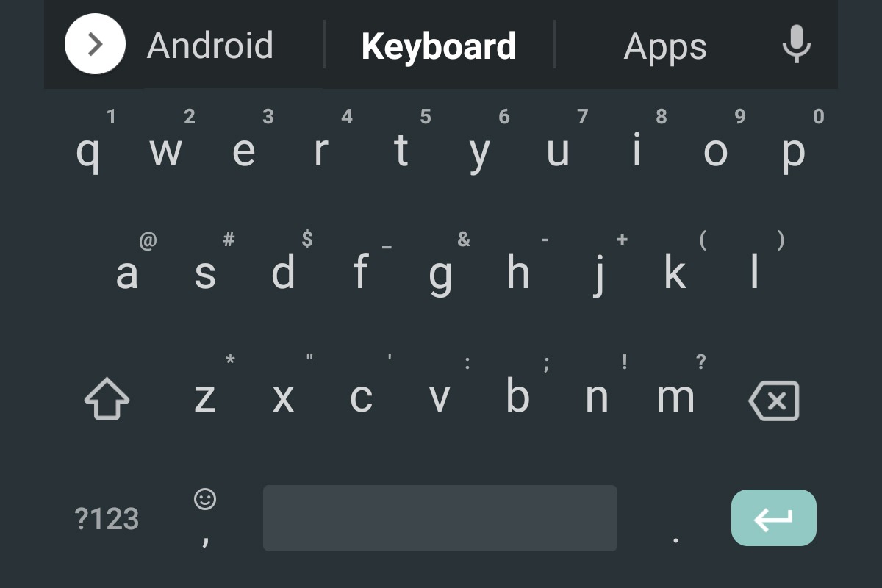Tap the letter l key
882x588 pixels.
pyautogui.click(x=754, y=272)
